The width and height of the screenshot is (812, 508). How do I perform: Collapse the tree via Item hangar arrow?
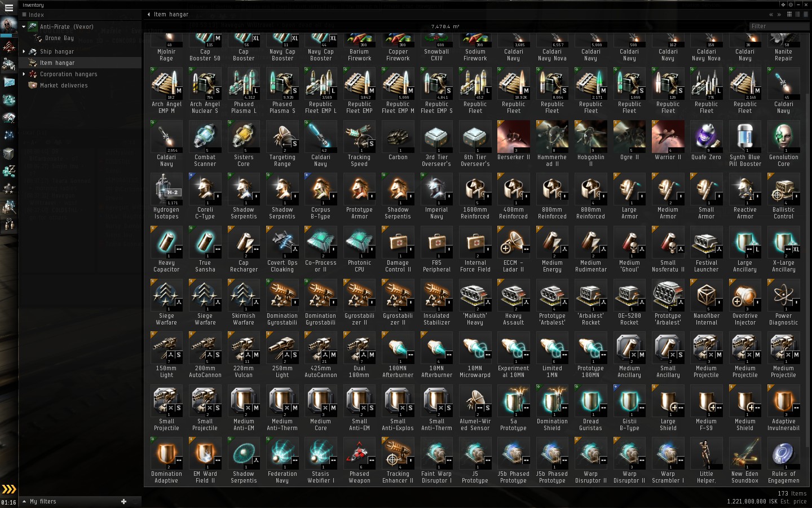coord(148,14)
